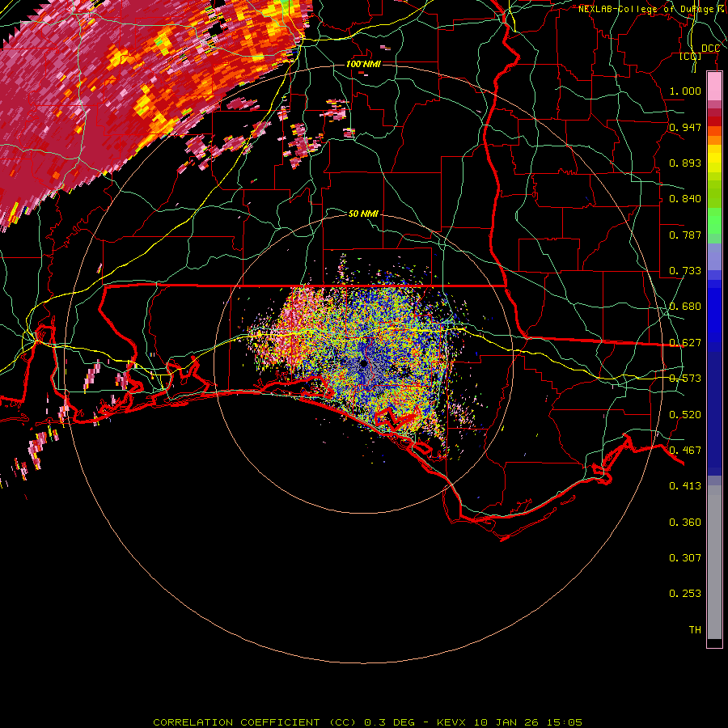Pick the light pink swatch atop color bar
The image size is (728, 728).
pyautogui.click(x=714, y=86)
